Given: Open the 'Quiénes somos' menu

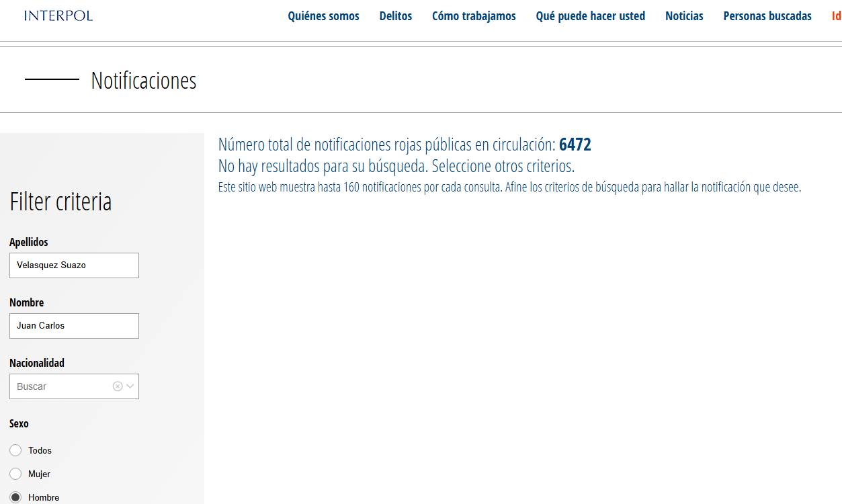Looking at the screenshot, I should pyautogui.click(x=323, y=16).
